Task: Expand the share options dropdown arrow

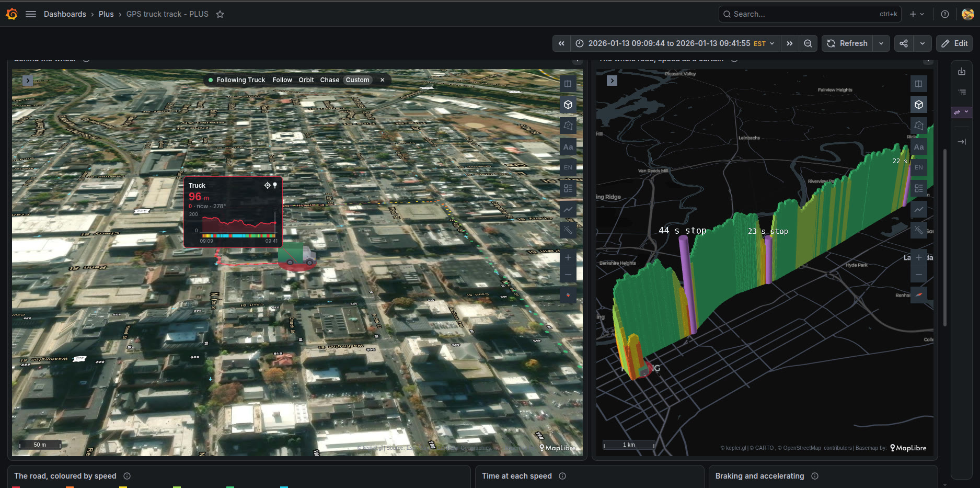Action: click(923, 43)
